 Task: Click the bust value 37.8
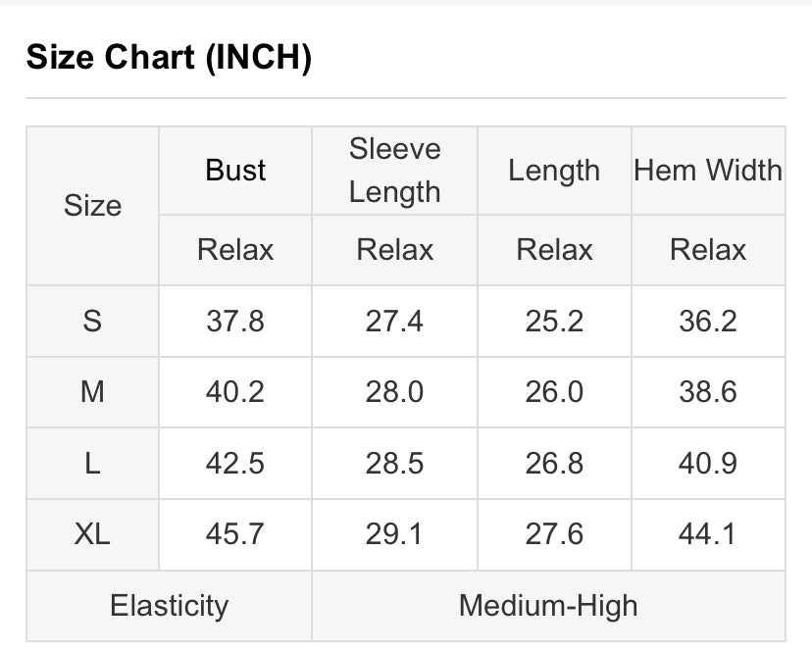(x=235, y=321)
